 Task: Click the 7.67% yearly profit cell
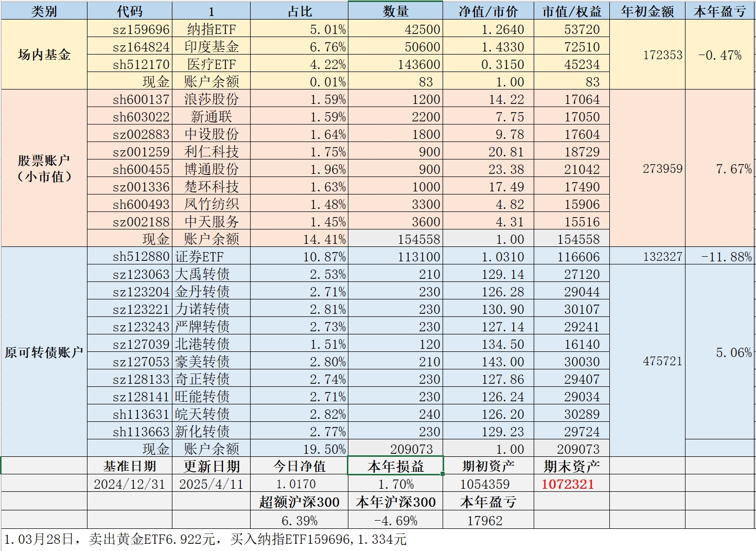[x=720, y=168]
